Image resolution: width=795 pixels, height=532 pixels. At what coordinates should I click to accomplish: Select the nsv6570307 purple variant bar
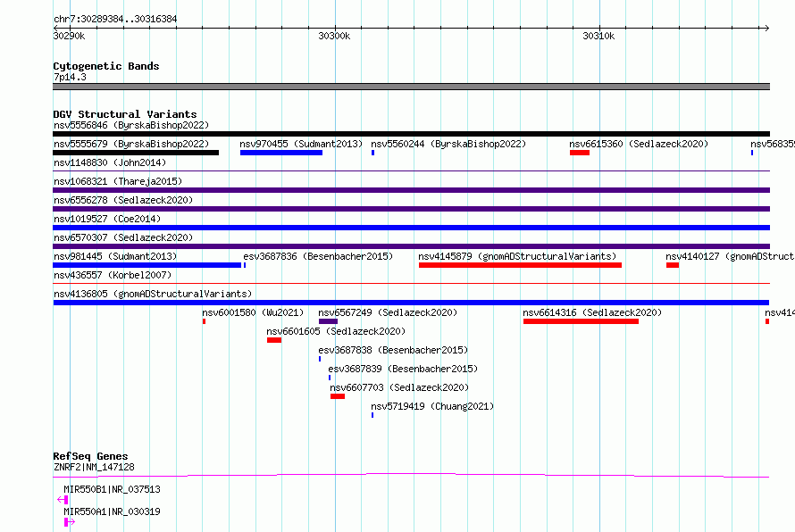click(x=411, y=246)
